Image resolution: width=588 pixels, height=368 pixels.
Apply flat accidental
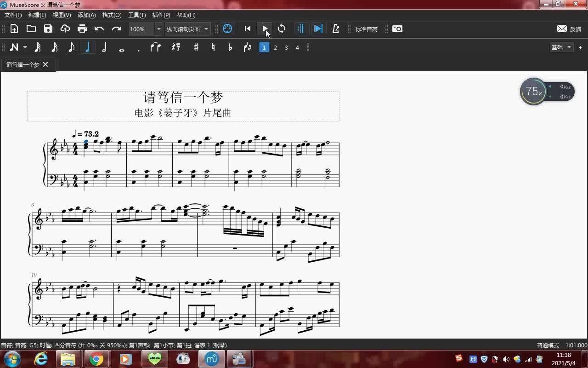point(230,47)
